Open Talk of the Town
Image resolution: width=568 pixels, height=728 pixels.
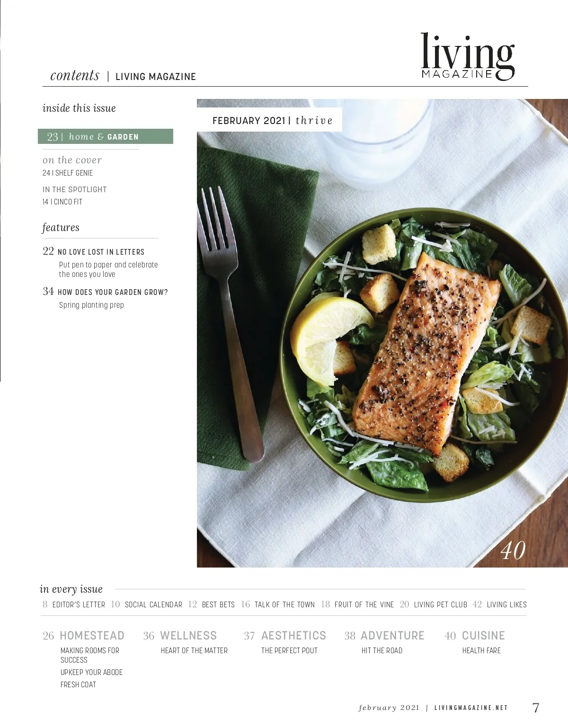tap(278, 604)
